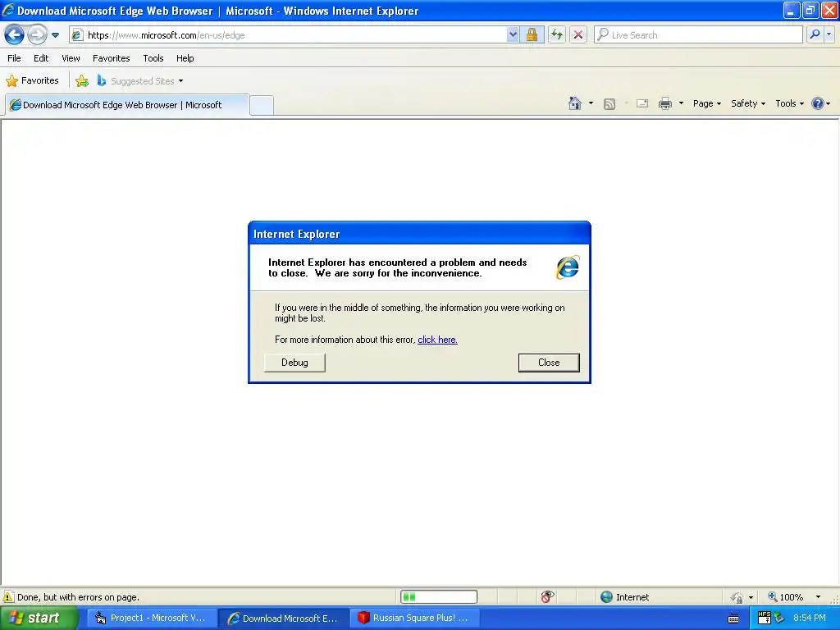Open the Suggested Sites dropdown
Image resolution: width=840 pixels, height=630 pixels.
click(140, 81)
